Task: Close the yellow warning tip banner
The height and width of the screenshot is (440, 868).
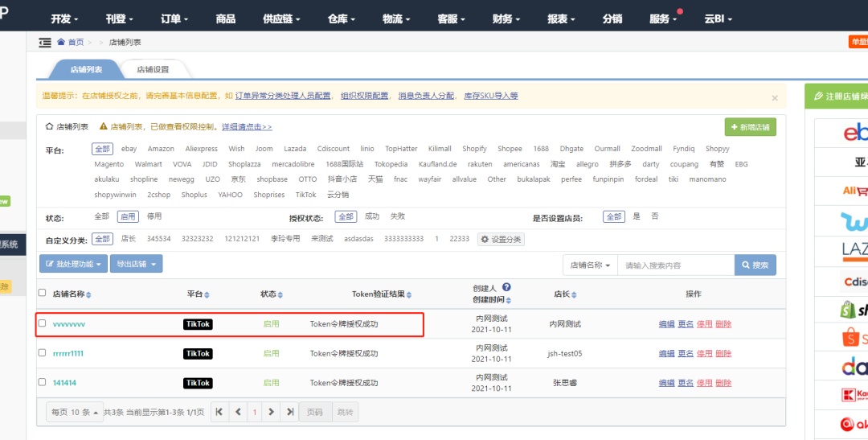Action: pyautogui.click(x=775, y=97)
